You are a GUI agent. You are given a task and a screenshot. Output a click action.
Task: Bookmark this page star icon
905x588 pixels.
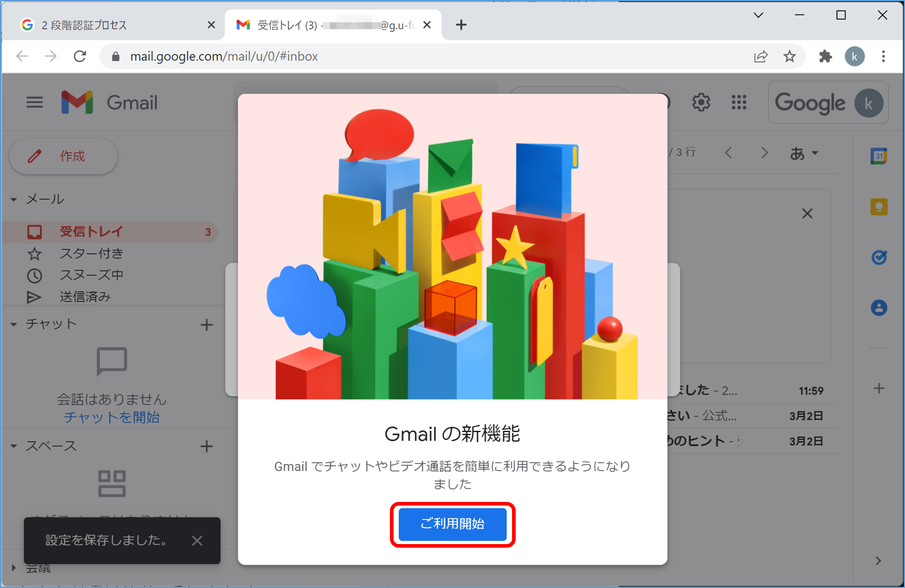pyautogui.click(x=789, y=57)
